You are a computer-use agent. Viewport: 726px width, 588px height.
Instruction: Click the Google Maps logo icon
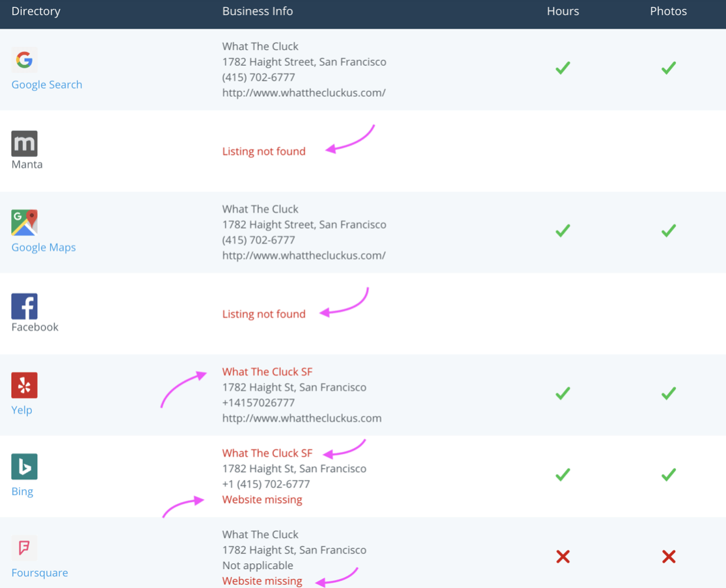[24, 222]
